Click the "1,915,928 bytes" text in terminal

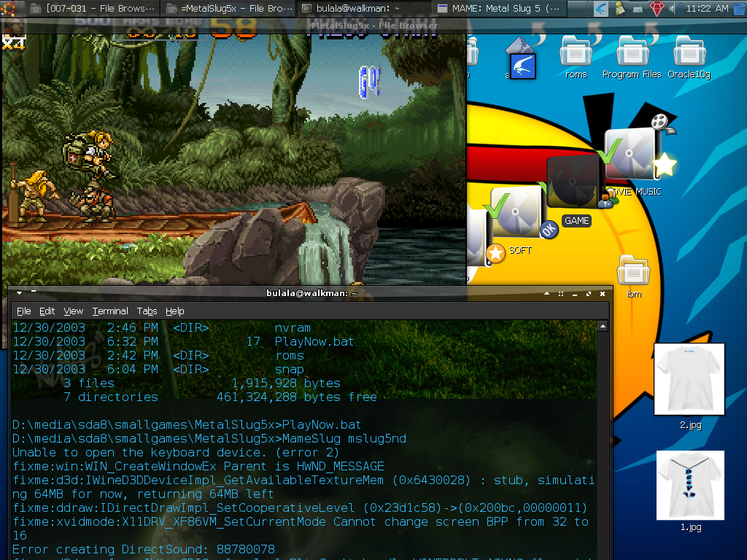(x=286, y=383)
